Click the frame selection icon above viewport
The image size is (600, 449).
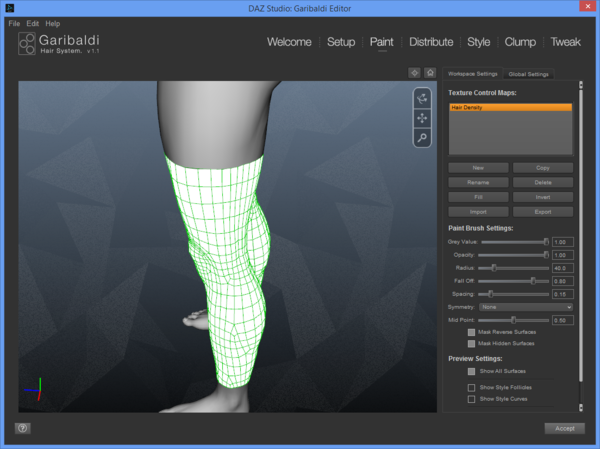(x=414, y=73)
